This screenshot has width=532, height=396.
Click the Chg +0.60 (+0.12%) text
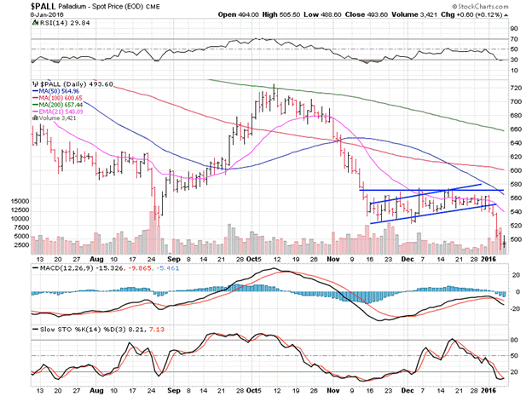point(471,15)
